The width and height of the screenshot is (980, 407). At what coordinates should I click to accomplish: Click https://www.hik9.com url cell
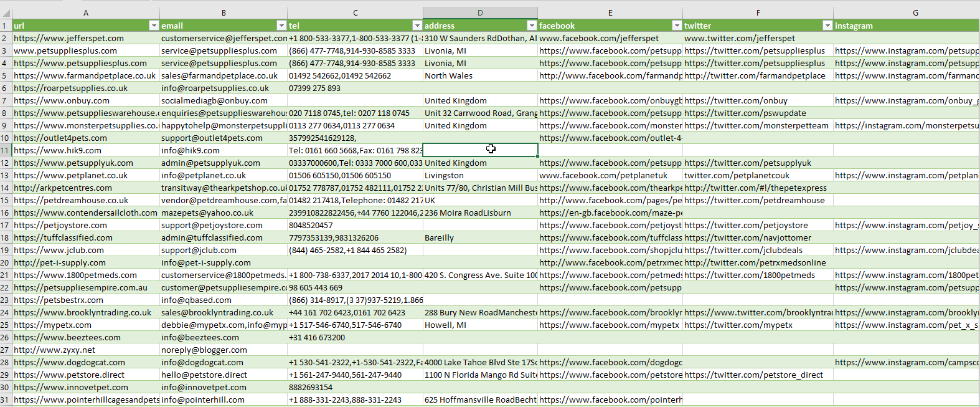[x=86, y=150]
